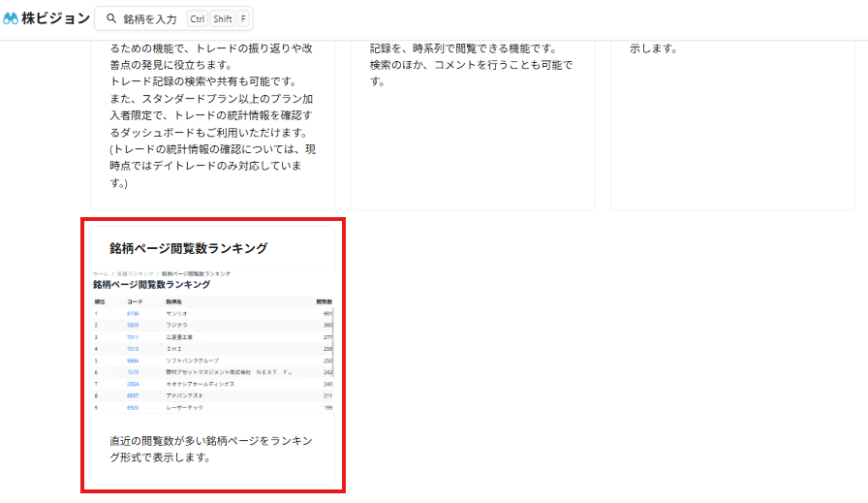Open the 株ビジョン home link text
The height and width of the screenshot is (503, 868).
[55, 18]
